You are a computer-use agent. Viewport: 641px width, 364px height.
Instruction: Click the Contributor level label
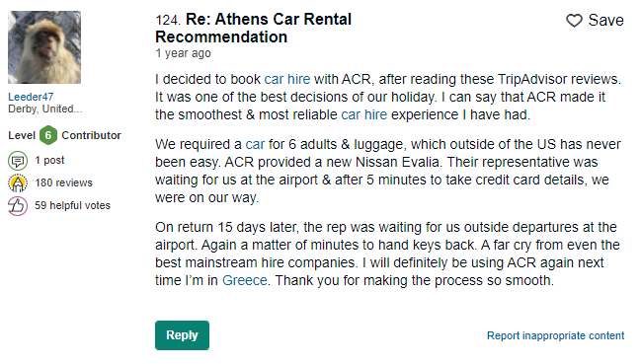click(91, 135)
